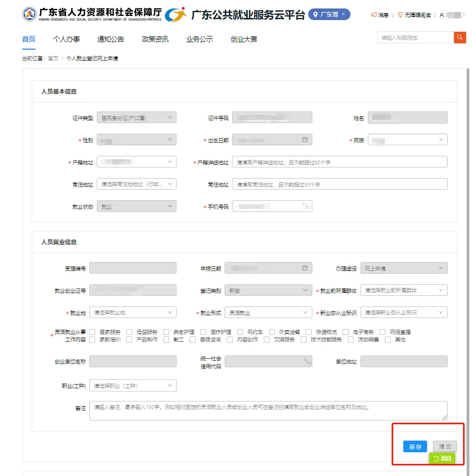Click the green 返回 back button
This screenshot has height=476, width=472.
pos(442,459)
